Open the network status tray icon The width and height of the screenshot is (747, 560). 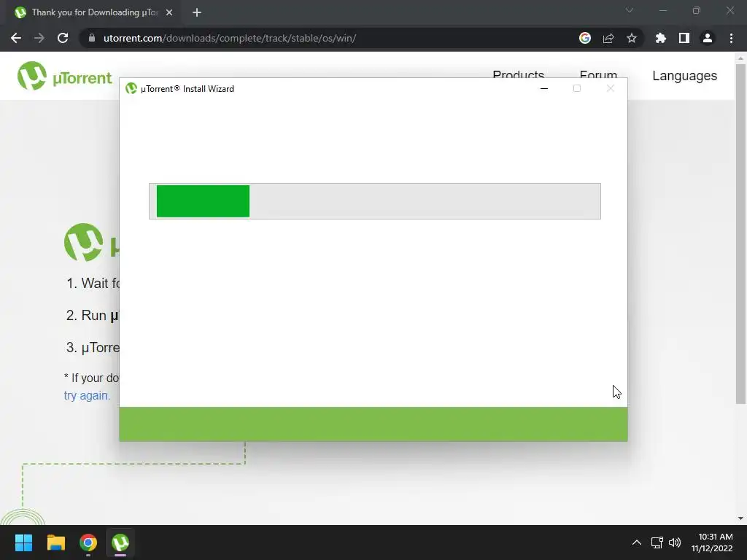click(x=657, y=542)
